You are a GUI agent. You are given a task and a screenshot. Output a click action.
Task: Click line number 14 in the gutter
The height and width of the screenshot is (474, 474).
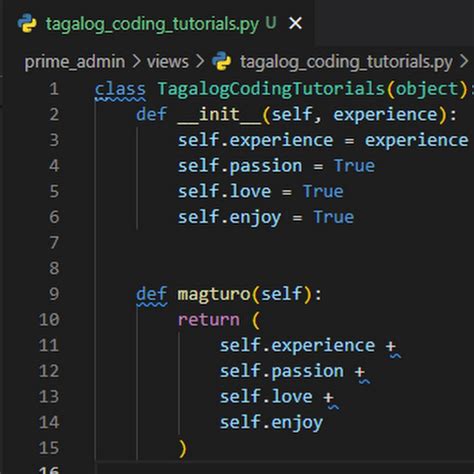(49, 423)
